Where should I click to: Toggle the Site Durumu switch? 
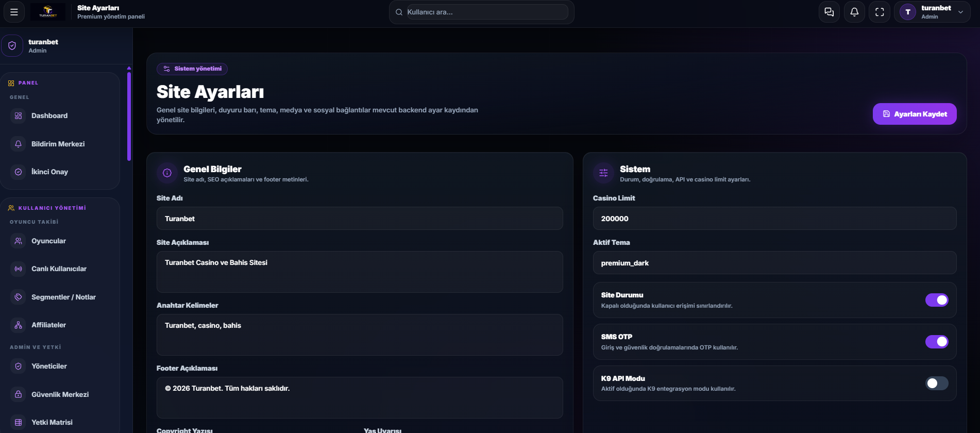click(937, 300)
